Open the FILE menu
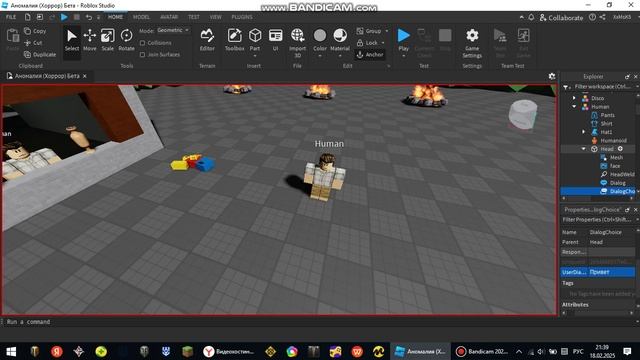This screenshot has width=640, height=360. (x=11, y=17)
